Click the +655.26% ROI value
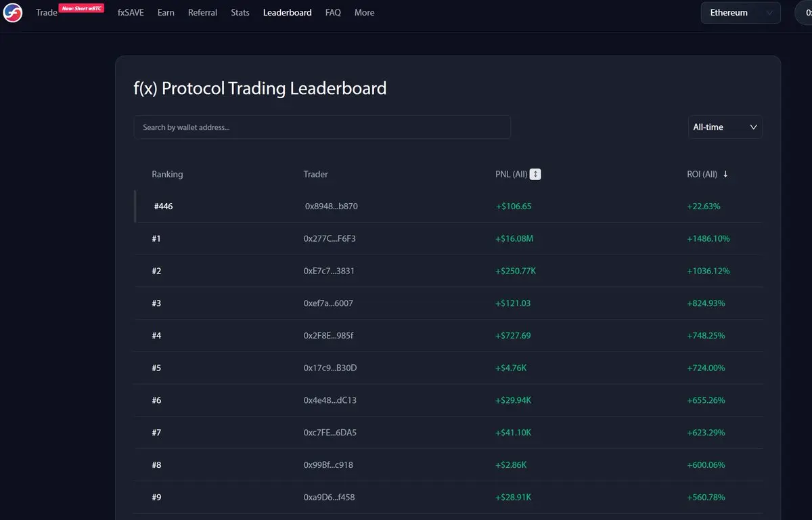Viewport: 812px width, 520px height. click(706, 400)
